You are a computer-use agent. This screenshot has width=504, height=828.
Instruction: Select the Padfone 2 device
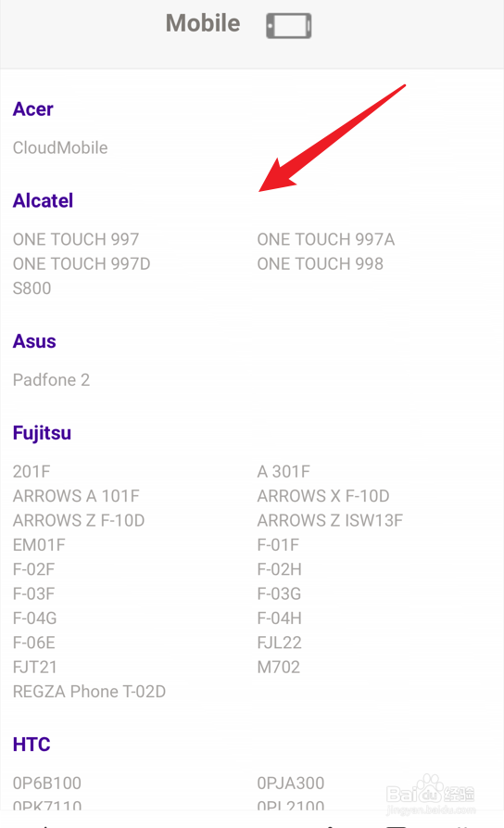[51, 379]
